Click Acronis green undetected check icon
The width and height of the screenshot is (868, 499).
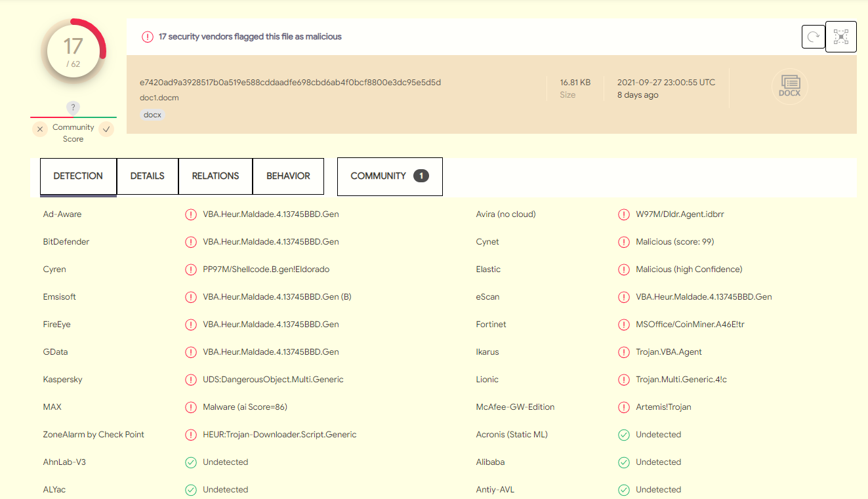click(624, 435)
